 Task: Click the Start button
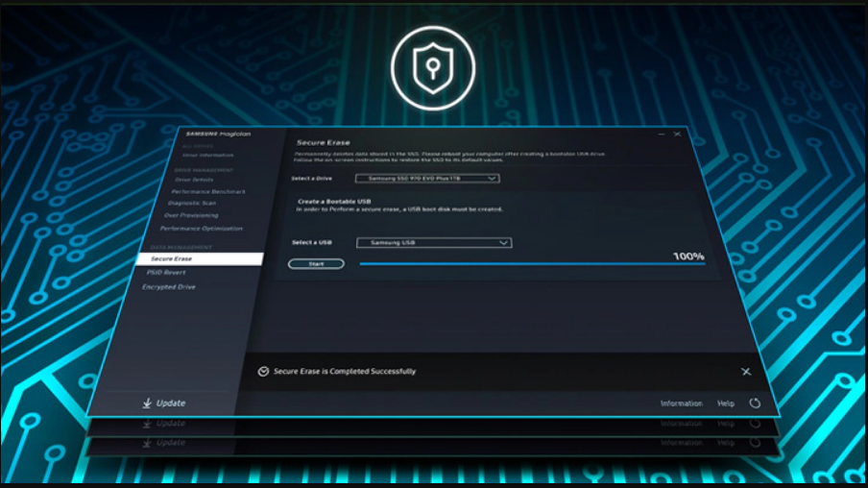pyautogui.click(x=316, y=264)
